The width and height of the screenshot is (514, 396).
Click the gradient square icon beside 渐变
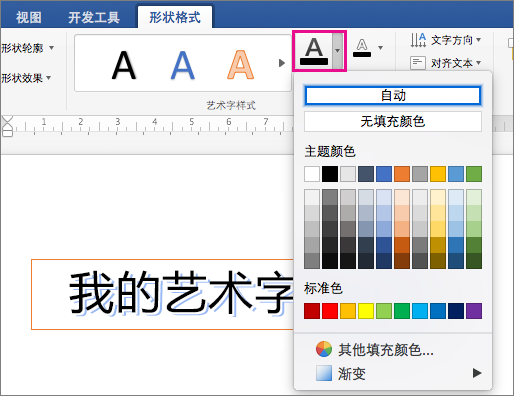pyautogui.click(x=324, y=373)
